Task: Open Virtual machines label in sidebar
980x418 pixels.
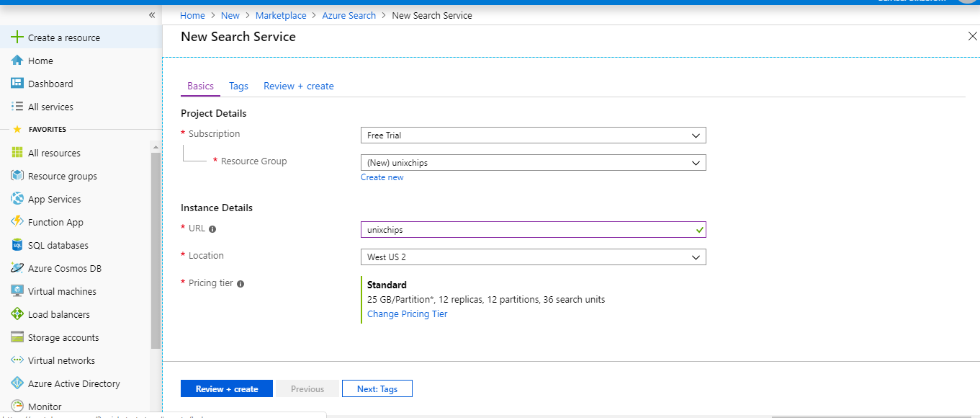Action: [62, 291]
